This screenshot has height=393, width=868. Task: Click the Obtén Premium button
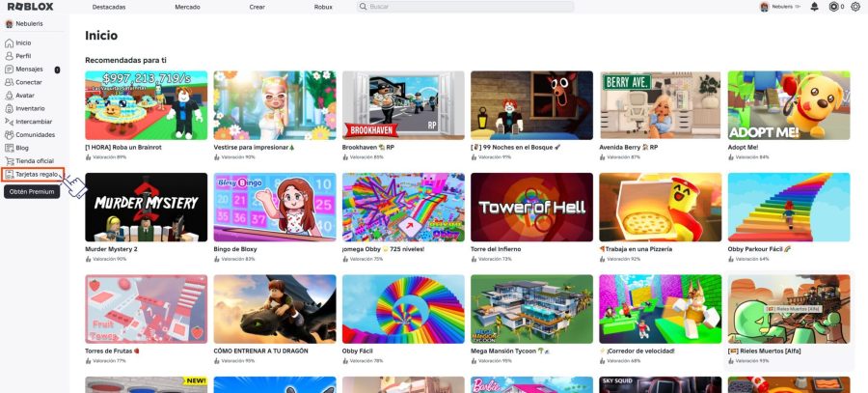coord(32,192)
